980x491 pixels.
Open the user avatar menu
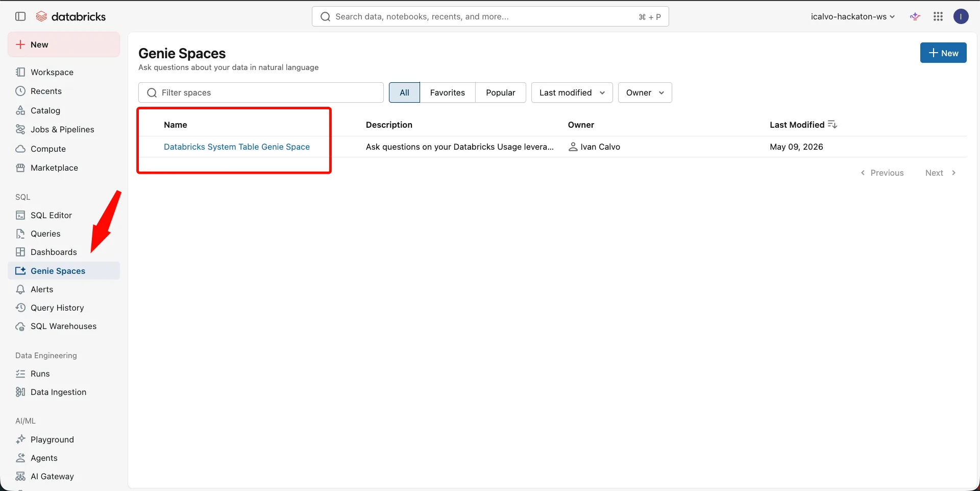(x=961, y=16)
